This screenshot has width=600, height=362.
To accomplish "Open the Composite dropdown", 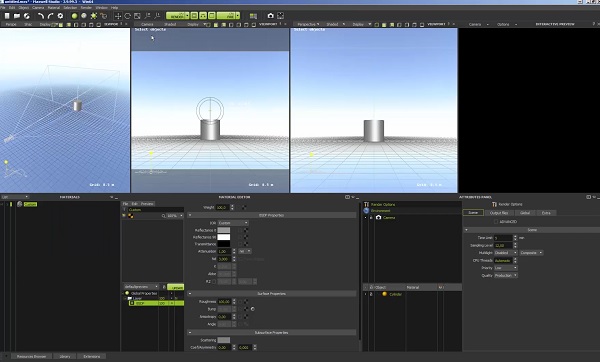I will pos(531,253).
